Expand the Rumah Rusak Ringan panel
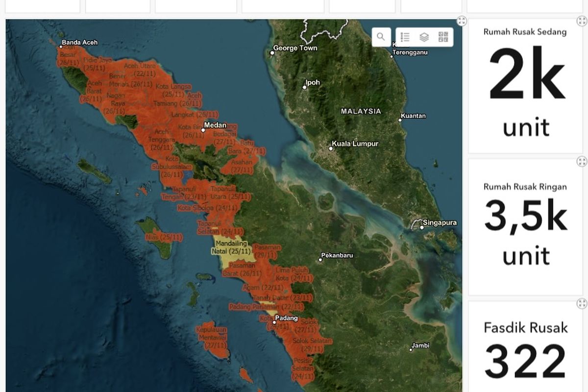This screenshot has height=392, width=588. 582,160
